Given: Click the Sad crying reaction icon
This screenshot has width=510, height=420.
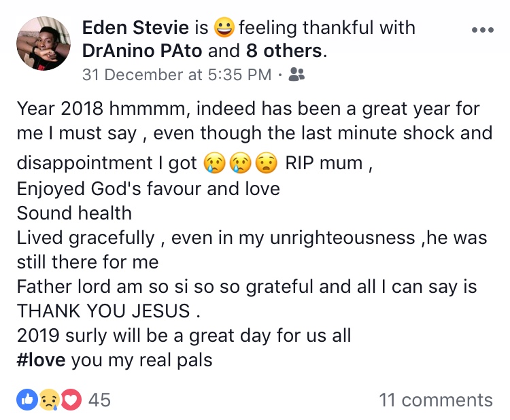Looking at the screenshot, I should 48,400.
